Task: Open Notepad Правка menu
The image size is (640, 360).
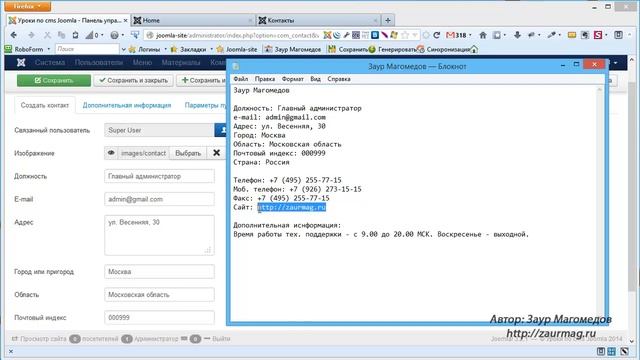Action: point(264,79)
